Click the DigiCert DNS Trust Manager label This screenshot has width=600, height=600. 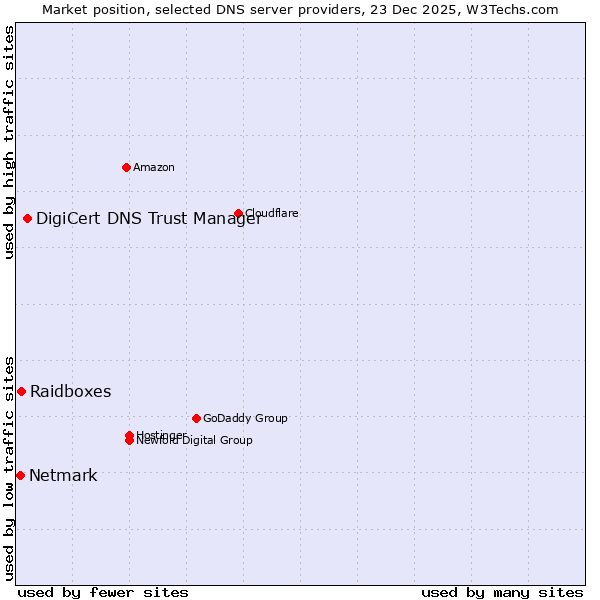coord(148,219)
